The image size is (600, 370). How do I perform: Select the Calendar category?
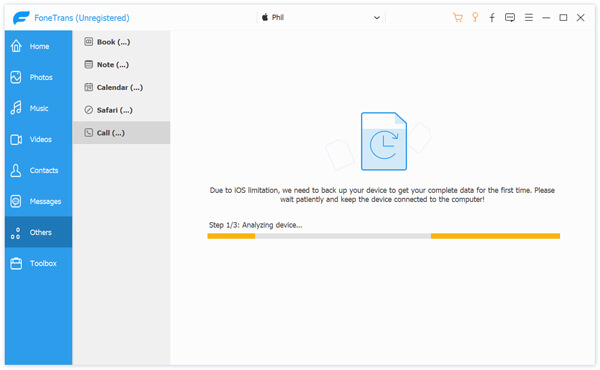pyautogui.click(x=121, y=87)
